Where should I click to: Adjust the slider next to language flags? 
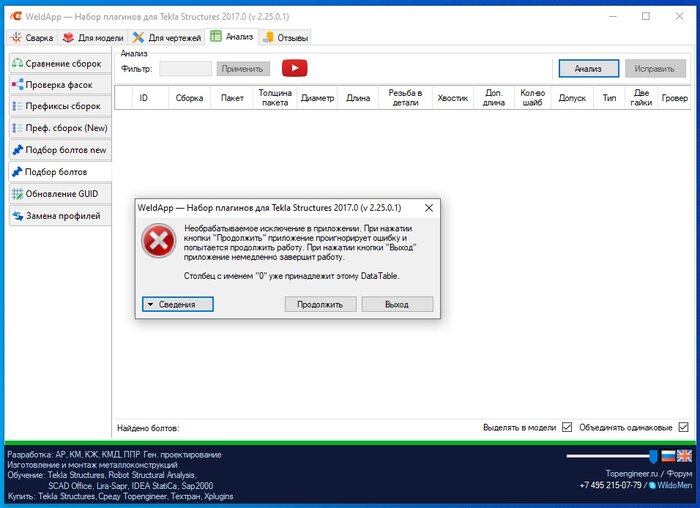click(x=612, y=456)
